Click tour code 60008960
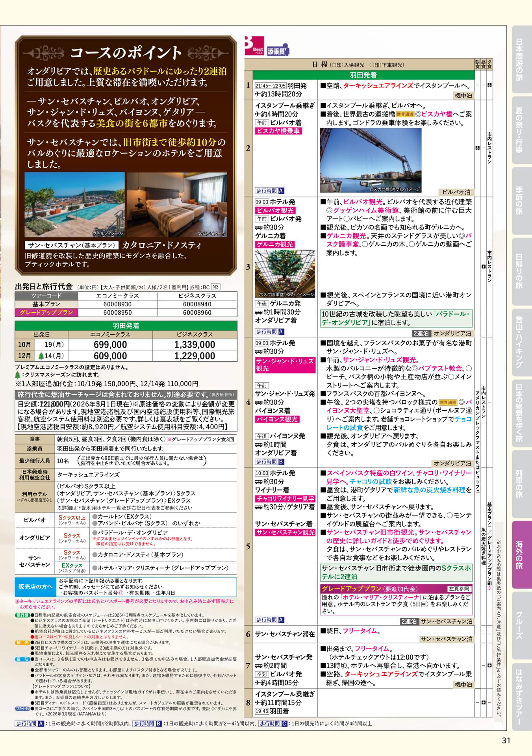This screenshot has height=756, width=532. pos(197,313)
